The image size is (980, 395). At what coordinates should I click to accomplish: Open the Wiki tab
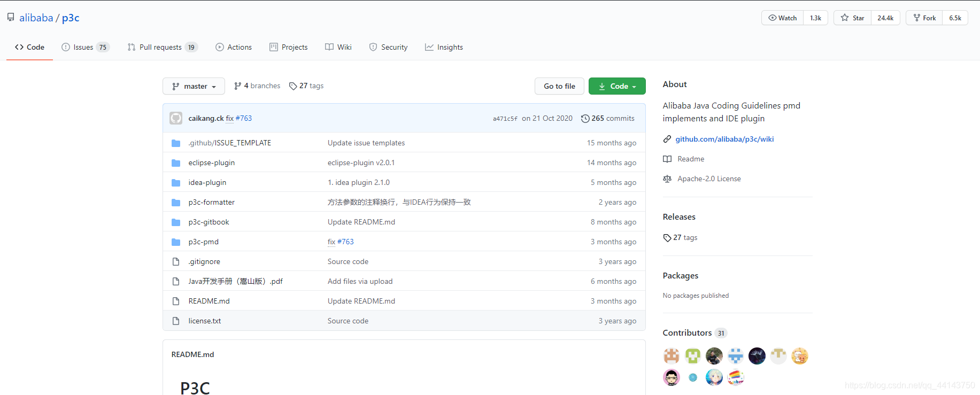tap(338, 47)
